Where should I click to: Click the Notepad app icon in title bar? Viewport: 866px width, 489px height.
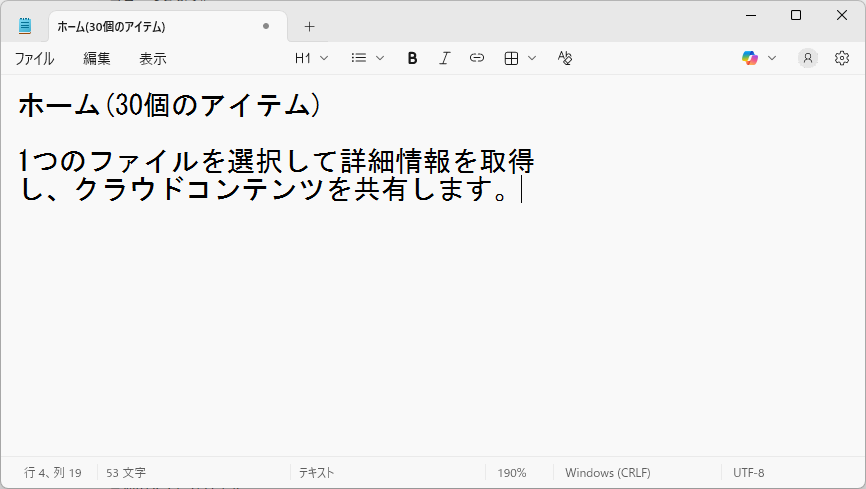point(25,26)
